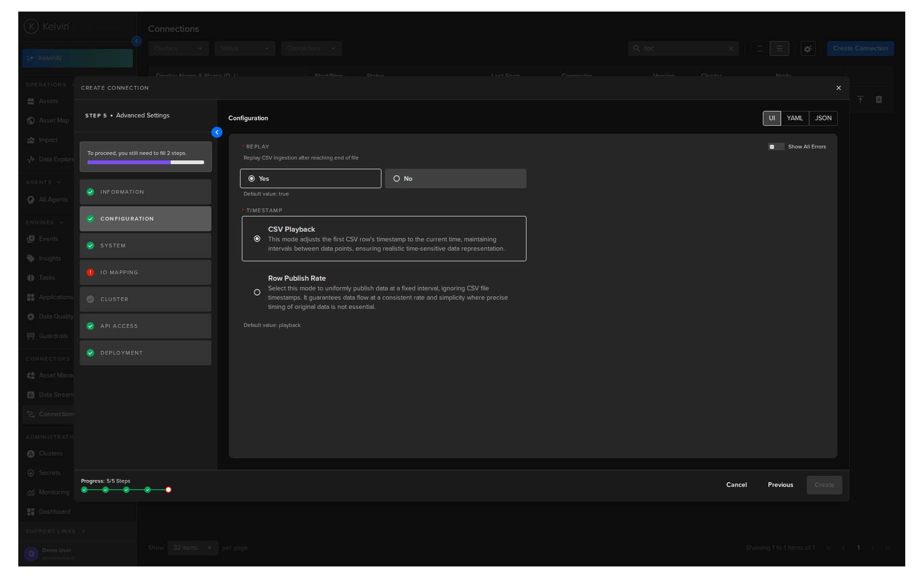This screenshot has height=578, width=924.
Task: Go to the Configuration step
Action: point(145,219)
